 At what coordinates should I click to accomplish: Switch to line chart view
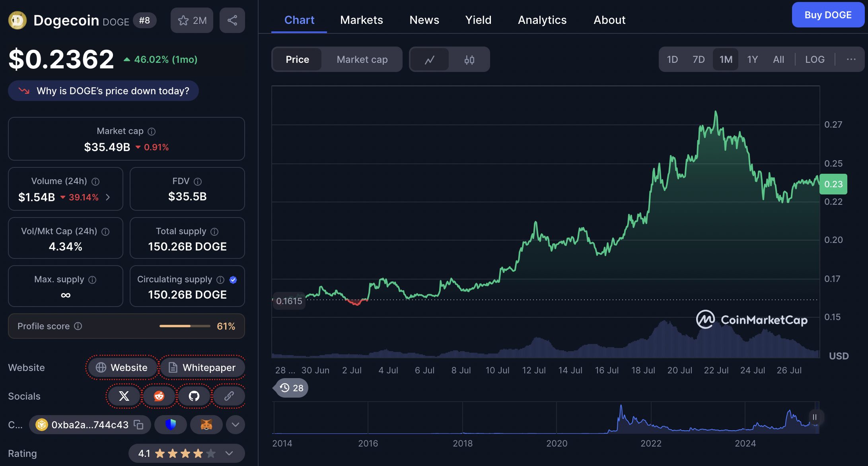[430, 60]
